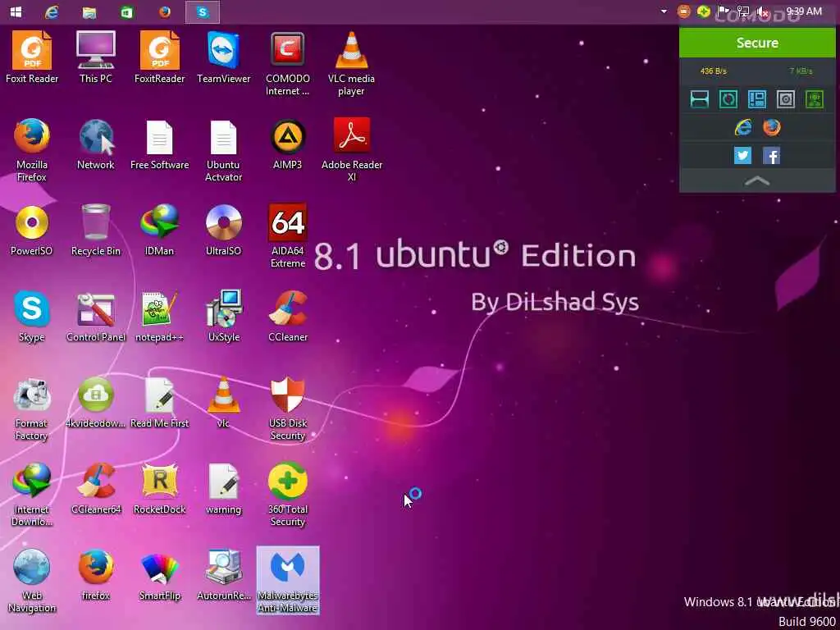Switch to Skype taskbar window
This screenshot has width=840, height=630.
[x=203, y=11]
